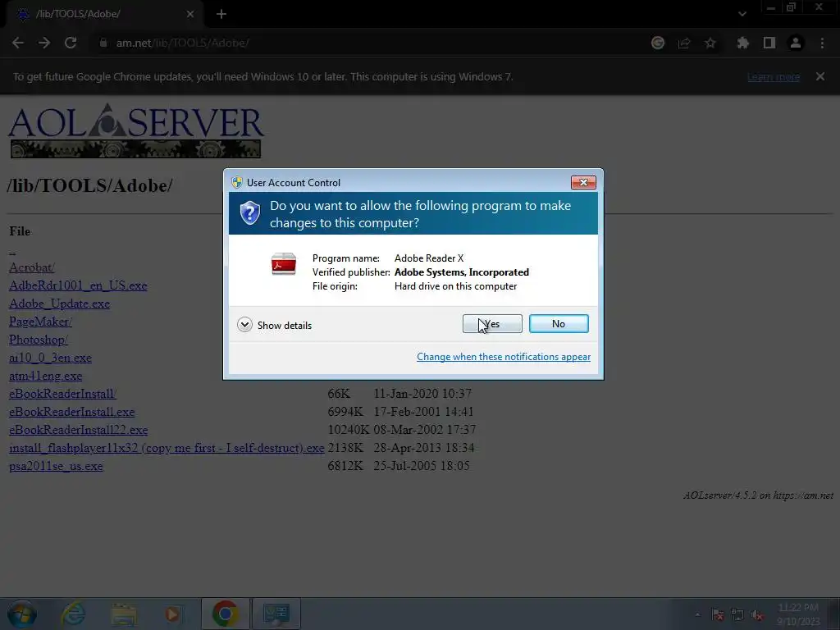Screen dimensions: 840x630
Task: Click atm41eng.exe link
Action: (x=46, y=376)
